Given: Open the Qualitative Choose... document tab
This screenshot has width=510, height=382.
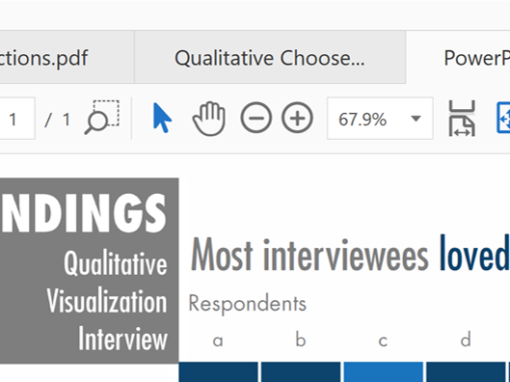Looking at the screenshot, I should coord(270,57).
